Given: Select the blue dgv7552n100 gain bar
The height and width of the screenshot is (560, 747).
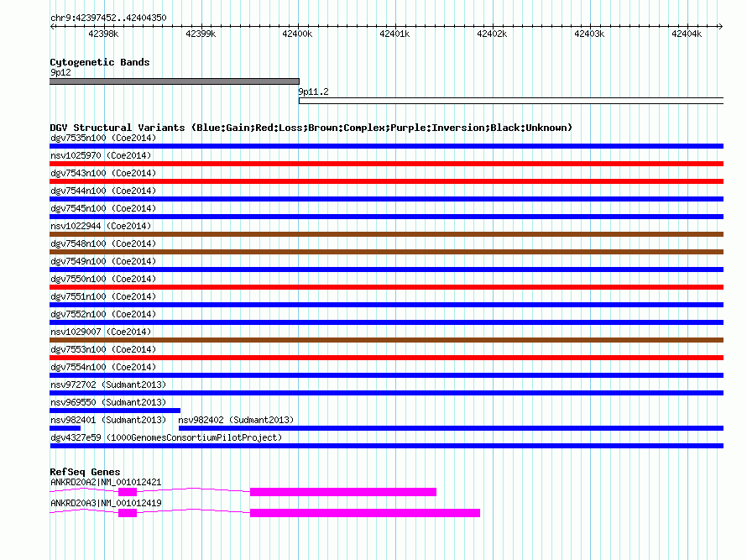Looking at the screenshot, I should point(386,322).
